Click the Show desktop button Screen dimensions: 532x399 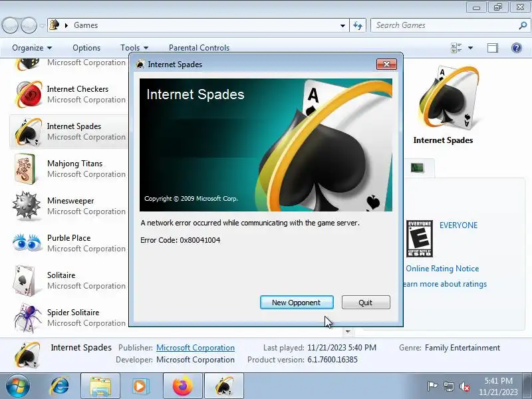527,386
